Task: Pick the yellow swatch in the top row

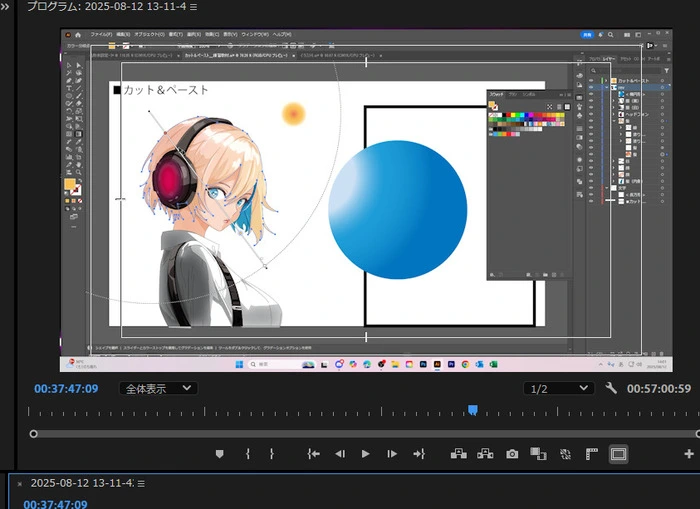Action: point(513,115)
